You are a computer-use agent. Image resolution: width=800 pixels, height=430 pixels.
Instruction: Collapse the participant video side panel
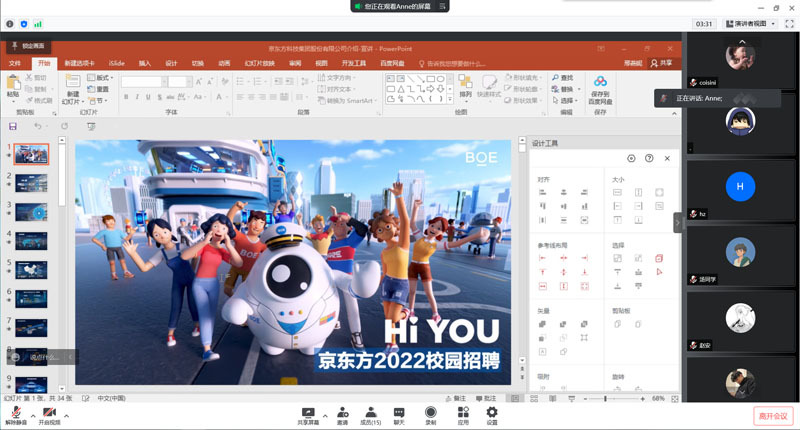678,223
